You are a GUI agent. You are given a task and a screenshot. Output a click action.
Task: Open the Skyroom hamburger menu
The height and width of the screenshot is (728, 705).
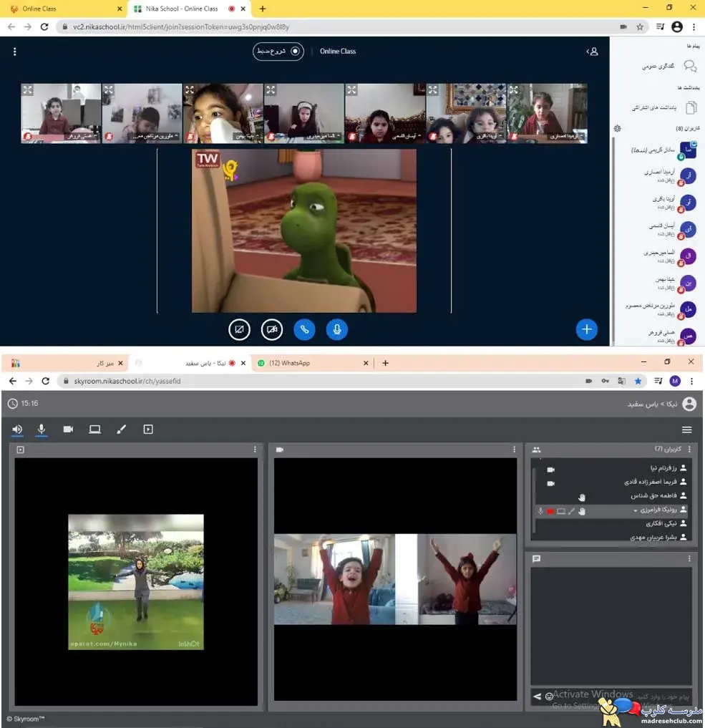point(687,430)
